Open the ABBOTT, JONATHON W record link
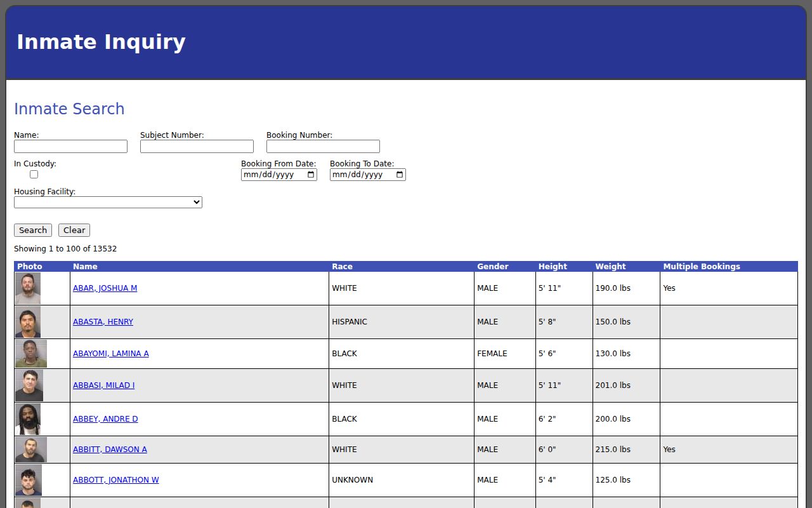The image size is (812, 508). 116,480
